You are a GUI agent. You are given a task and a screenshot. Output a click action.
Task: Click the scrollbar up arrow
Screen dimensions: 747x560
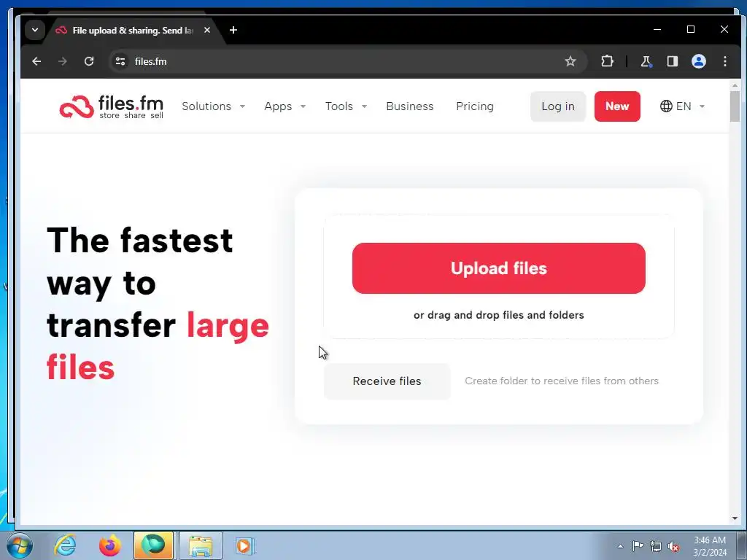pos(735,85)
